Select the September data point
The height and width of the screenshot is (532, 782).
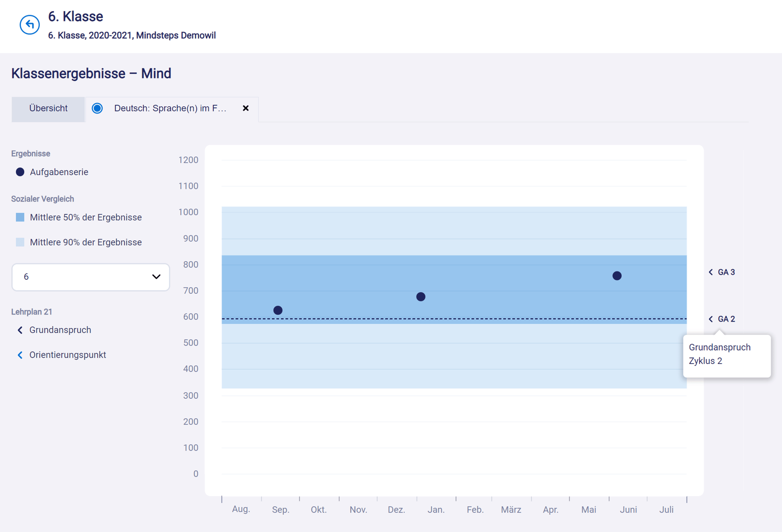(278, 310)
